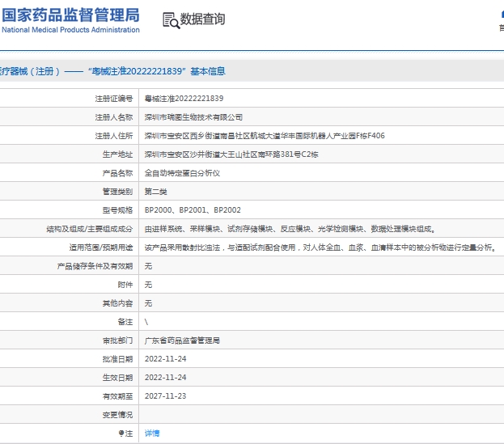Image resolution: width=504 pixels, height=444 pixels.
Task: Select the 批准日期 value 2022-11-24
Action: click(x=166, y=359)
